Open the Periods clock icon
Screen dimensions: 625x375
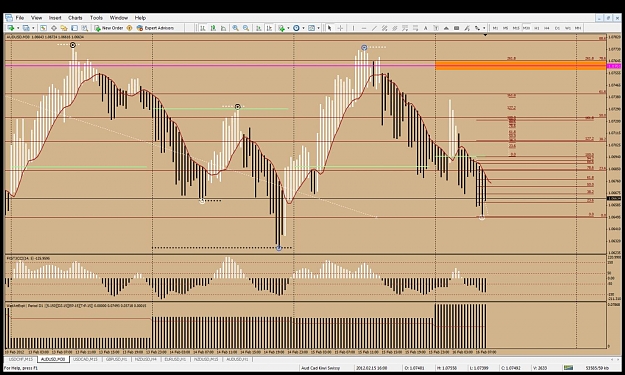point(296,28)
